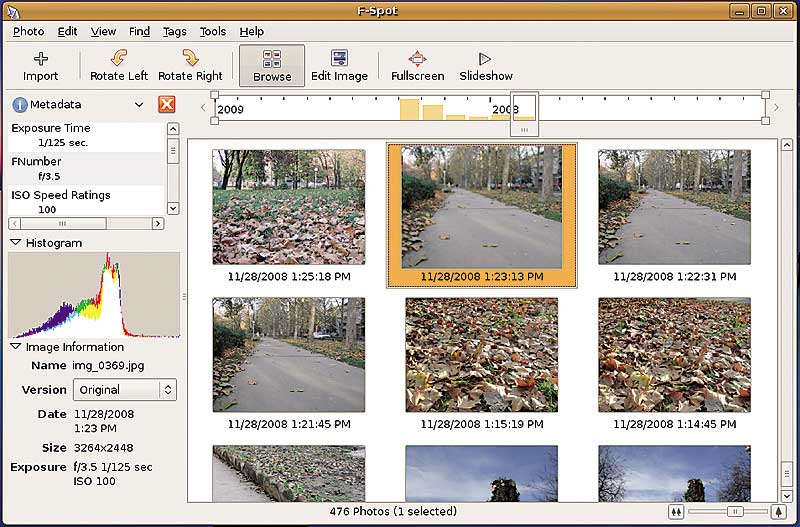Open the Version dropdown showing Original
This screenshot has width=800, height=527.
pos(125,390)
